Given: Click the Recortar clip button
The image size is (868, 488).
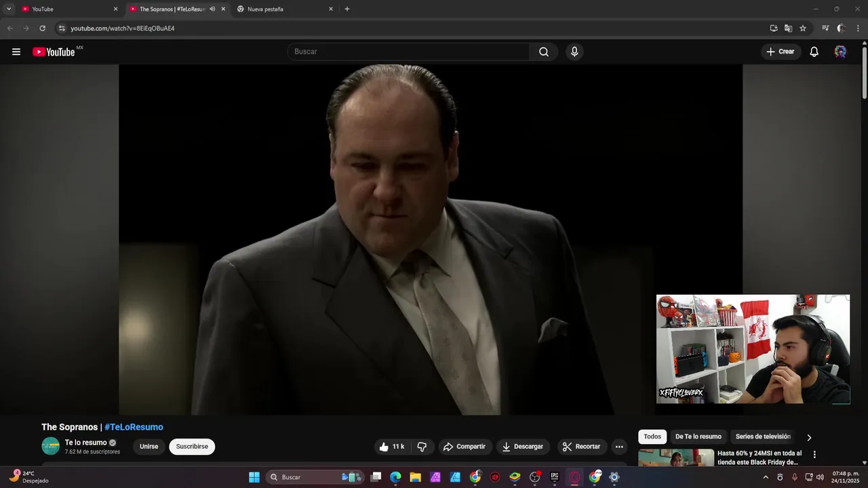Looking at the screenshot, I should click(582, 447).
